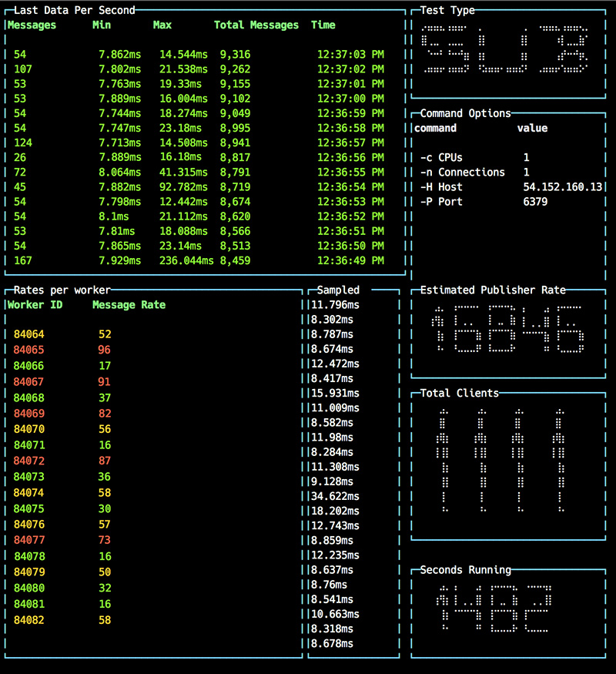Select the Total Messages column header
Viewport: 616px width, 674px height.
(256, 25)
